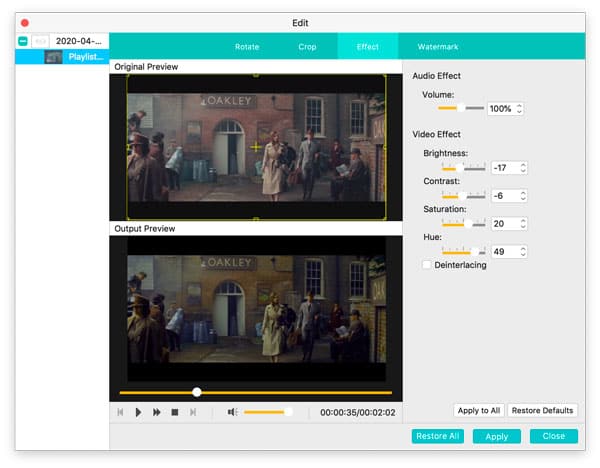The width and height of the screenshot is (600, 468).
Task: Click the Hue slider
Action: (x=463, y=251)
